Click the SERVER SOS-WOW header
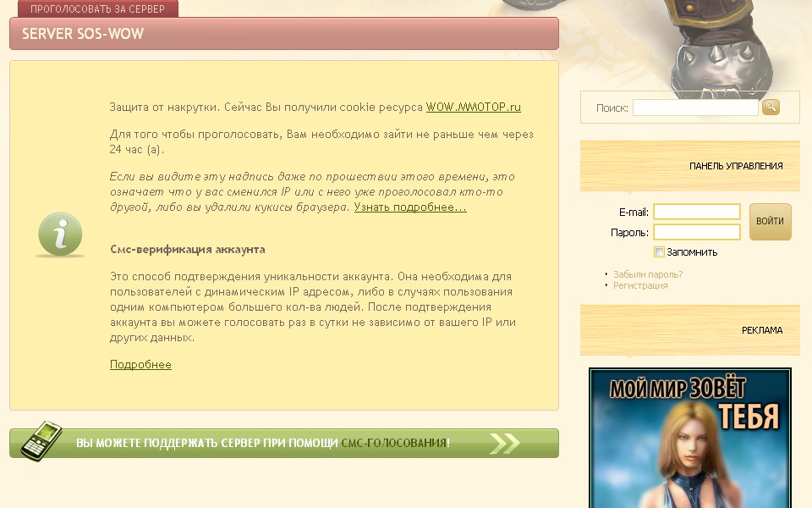This screenshot has height=508, width=812. coord(284,34)
